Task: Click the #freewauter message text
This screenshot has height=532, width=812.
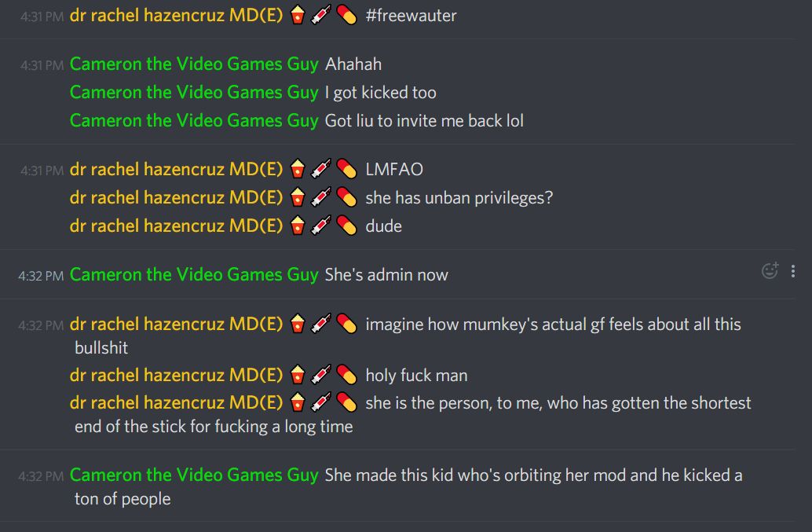Action: 411,16
